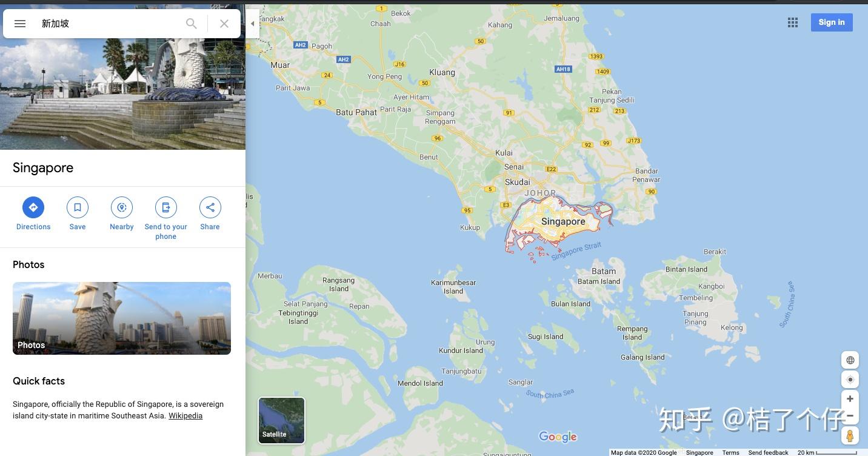The image size is (868, 456).
Task: Enable globe view mode
Action: click(850, 360)
